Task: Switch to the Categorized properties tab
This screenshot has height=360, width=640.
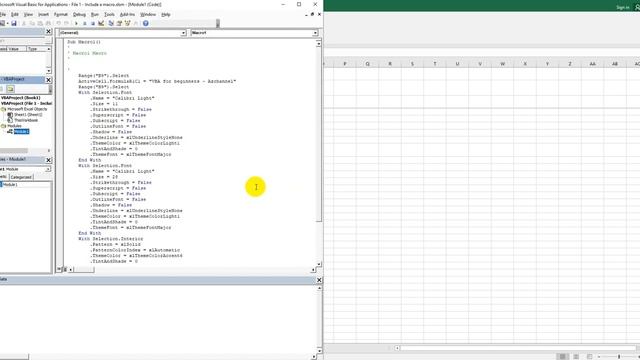Action: pyautogui.click(x=21, y=177)
